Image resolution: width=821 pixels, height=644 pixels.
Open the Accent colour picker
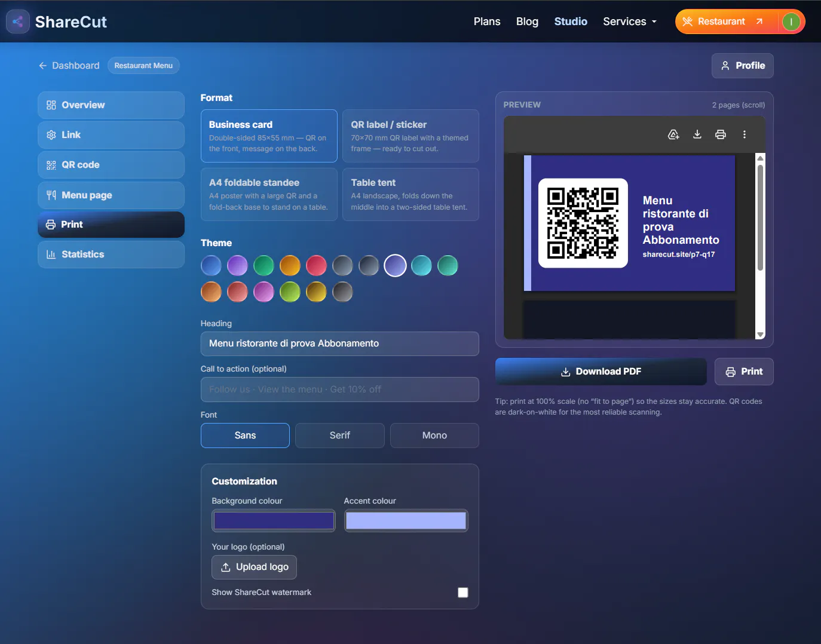point(406,521)
